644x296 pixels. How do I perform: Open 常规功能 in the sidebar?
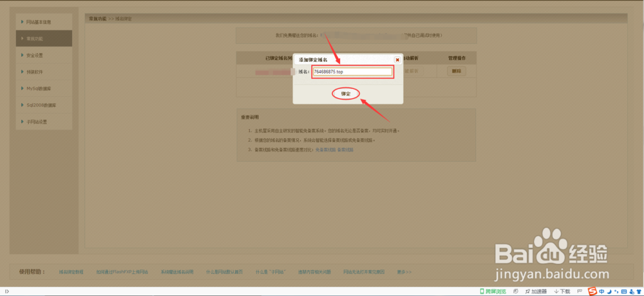coord(44,38)
